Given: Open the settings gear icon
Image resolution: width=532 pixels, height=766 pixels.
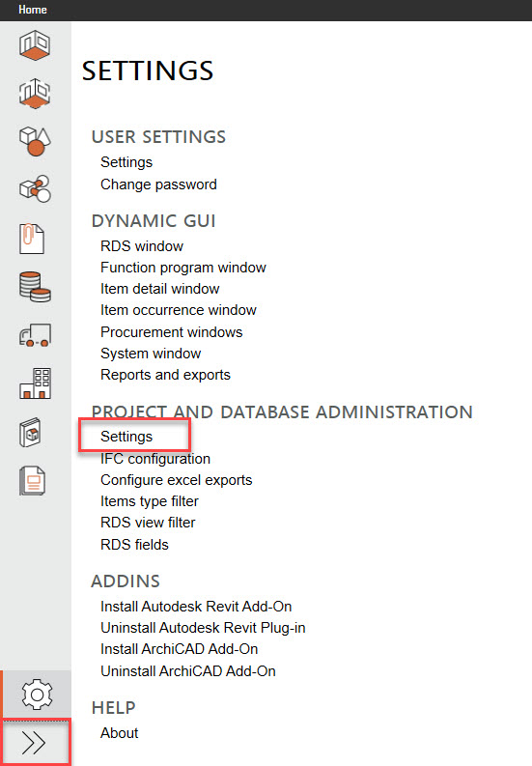Looking at the screenshot, I should (37, 695).
